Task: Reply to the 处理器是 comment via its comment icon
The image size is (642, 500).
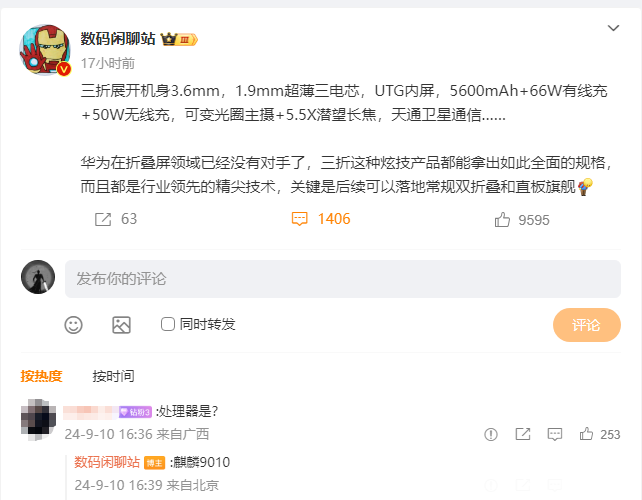Action: coord(555,434)
